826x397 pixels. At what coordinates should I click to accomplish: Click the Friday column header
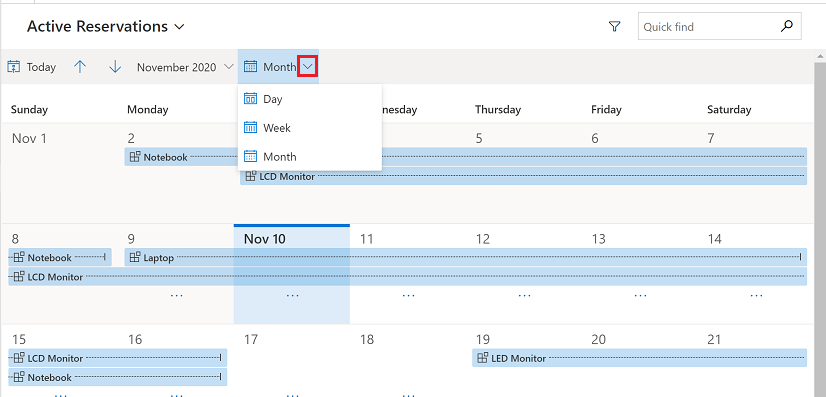(606, 110)
